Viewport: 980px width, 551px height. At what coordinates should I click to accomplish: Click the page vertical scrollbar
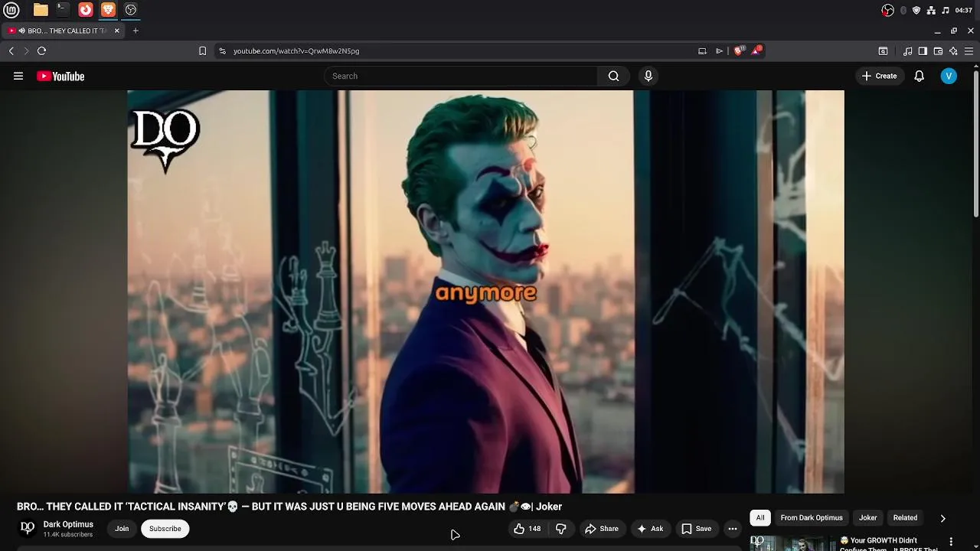click(x=975, y=144)
